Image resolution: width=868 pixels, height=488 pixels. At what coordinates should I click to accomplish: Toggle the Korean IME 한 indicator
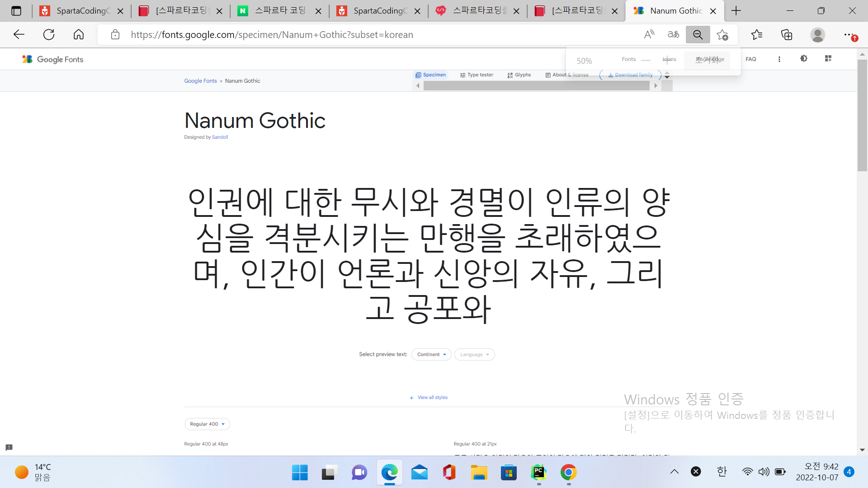pos(722,472)
